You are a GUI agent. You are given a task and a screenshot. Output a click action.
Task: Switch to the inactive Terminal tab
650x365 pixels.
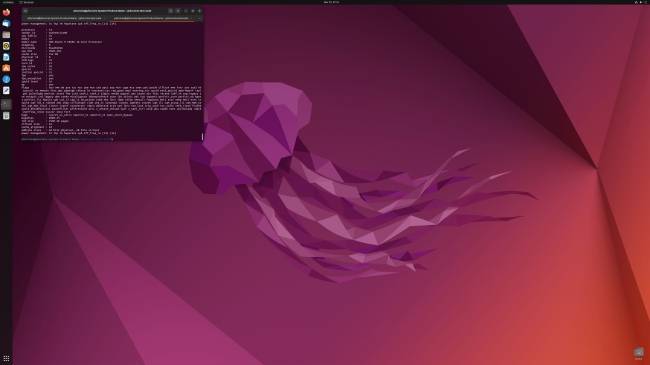pyautogui.click(x=65, y=18)
